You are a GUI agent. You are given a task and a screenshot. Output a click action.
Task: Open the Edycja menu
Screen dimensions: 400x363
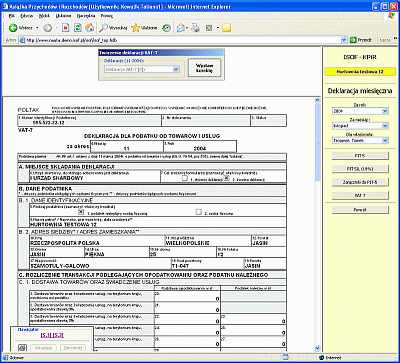(26, 16)
